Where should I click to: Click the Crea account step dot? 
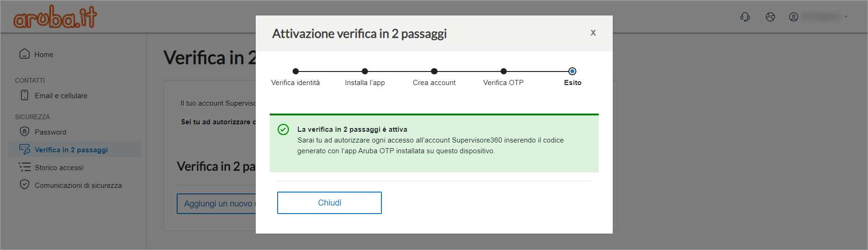click(434, 71)
